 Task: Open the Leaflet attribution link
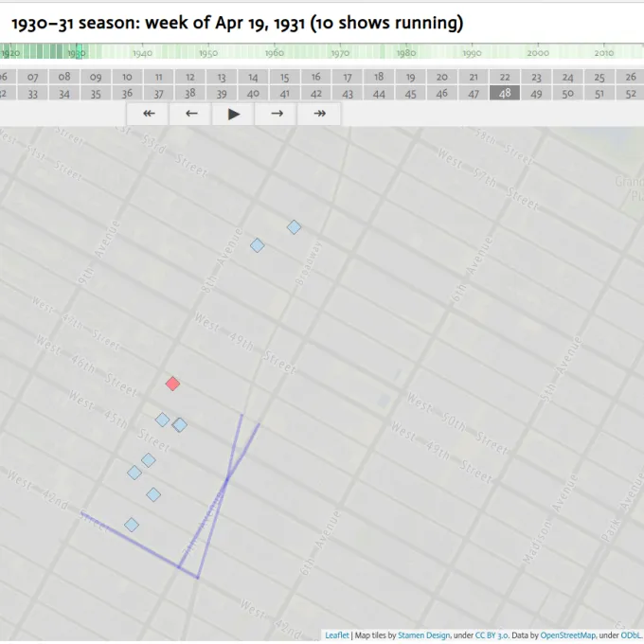point(336,635)
